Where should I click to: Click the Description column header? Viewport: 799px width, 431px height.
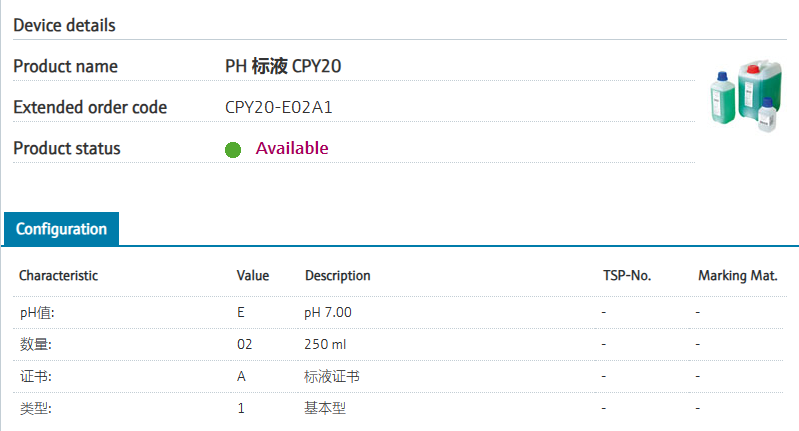coord(337,276)
